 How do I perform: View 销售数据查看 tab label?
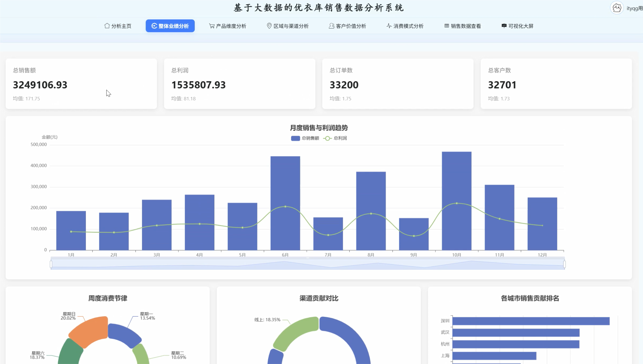[x=466, y=26]
